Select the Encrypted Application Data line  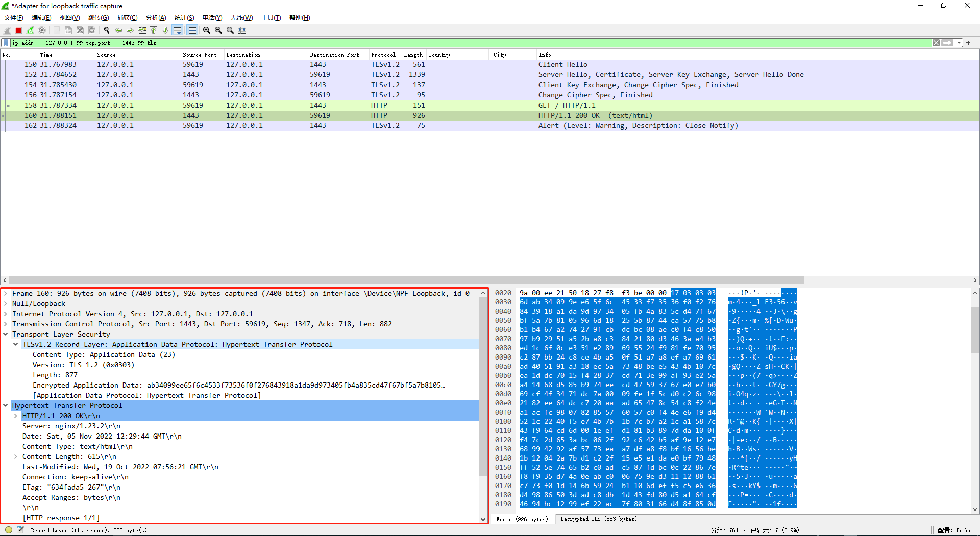tap(239, 385)
